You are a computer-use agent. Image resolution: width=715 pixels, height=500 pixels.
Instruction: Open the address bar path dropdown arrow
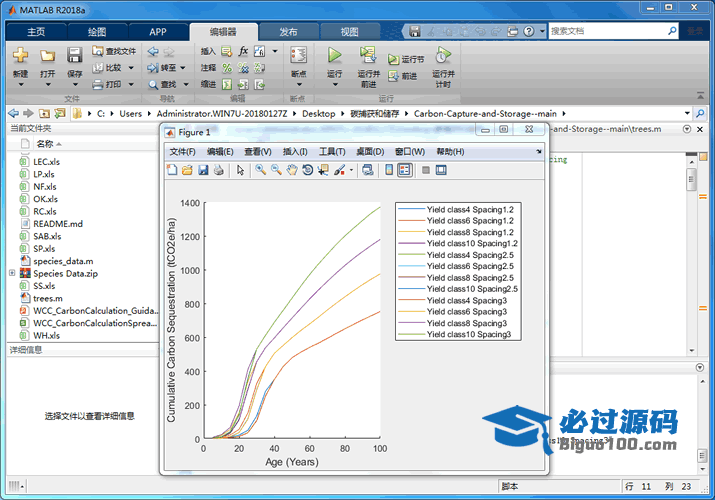tap(687, 113)
